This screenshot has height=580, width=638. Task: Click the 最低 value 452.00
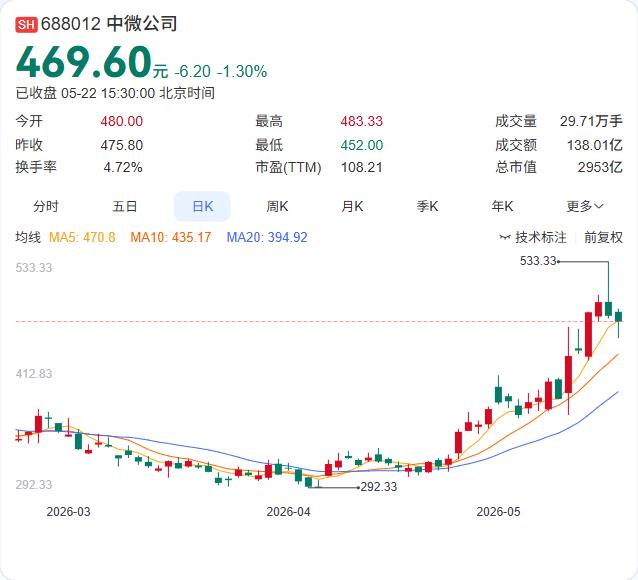pos(362,145)
